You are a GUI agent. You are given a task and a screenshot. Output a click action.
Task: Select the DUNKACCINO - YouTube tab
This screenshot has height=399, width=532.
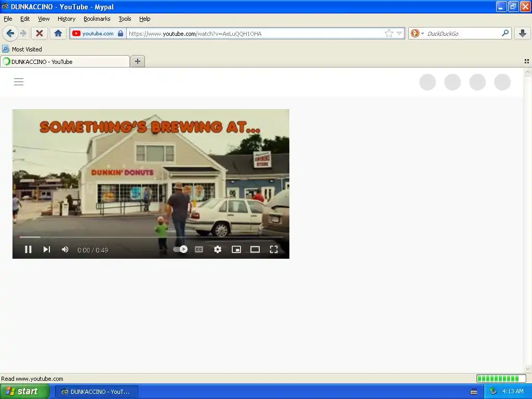[x=65, y=61]
